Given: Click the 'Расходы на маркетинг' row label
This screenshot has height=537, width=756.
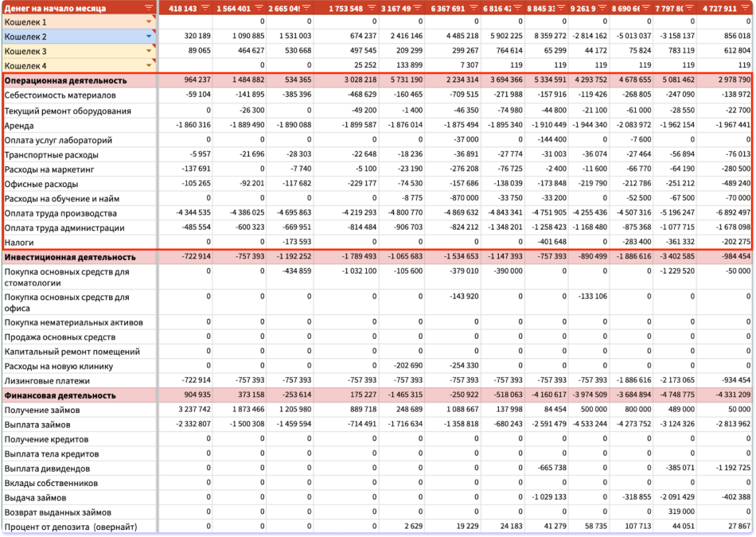Looking at the screenshot, I should coord(49,169).
